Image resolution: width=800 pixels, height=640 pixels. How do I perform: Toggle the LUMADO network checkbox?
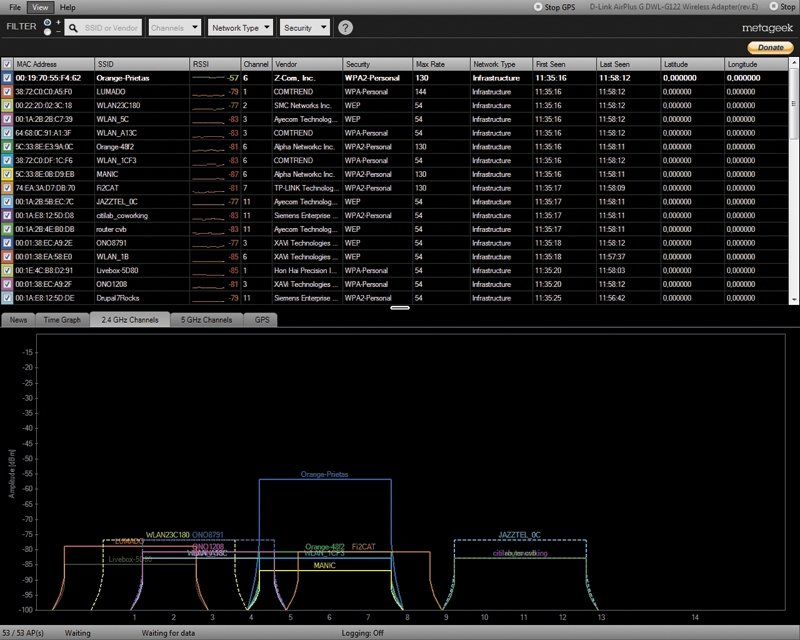tap(7, 92)
